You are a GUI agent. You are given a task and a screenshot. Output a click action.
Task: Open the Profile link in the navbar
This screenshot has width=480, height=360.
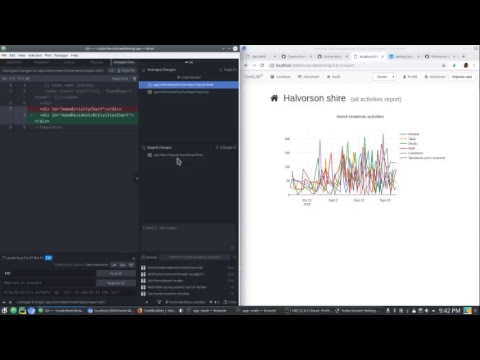(x=410, y=77)
